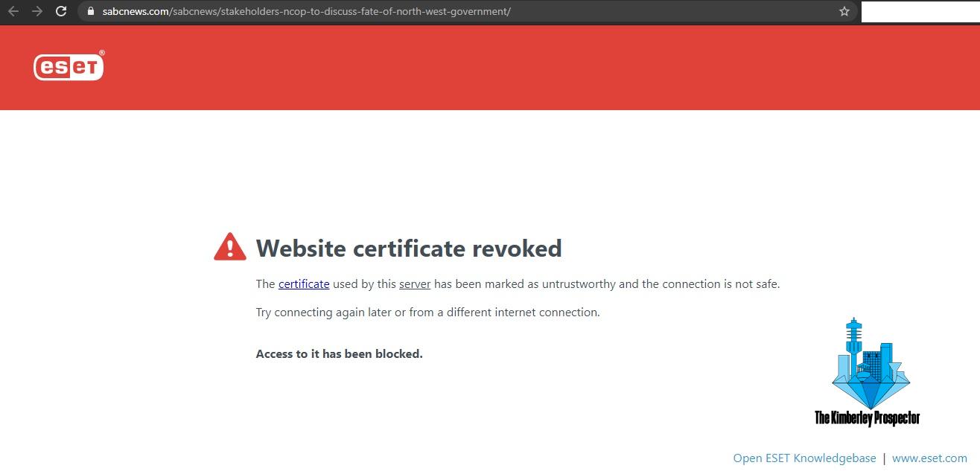The image size is (980, 471).
Task: Click the 'Try connecting again later' sentence
Action: tap(427, 313)
